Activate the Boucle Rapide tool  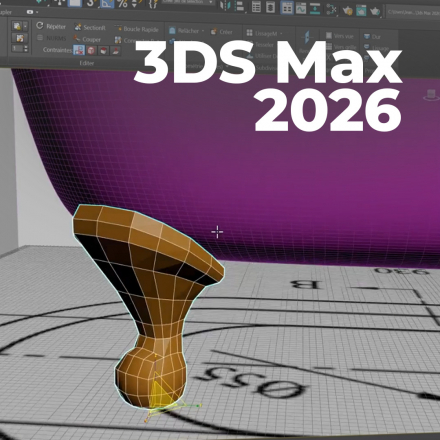(137, 29)
